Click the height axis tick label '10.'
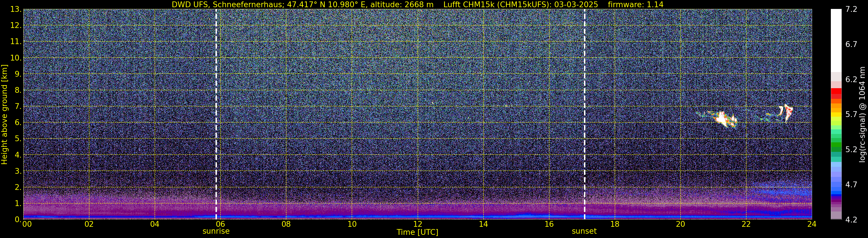Screen dimensions: 868x238 pyautogui.click(x=16, y=58)
